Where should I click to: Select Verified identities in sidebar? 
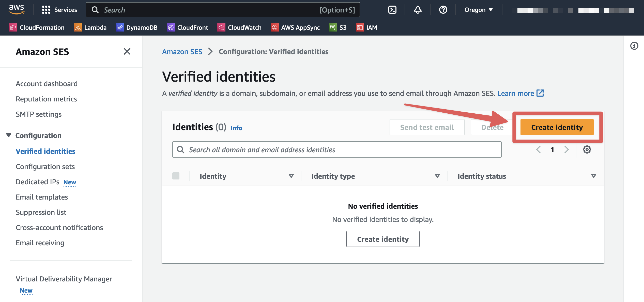tap(45, 151)
